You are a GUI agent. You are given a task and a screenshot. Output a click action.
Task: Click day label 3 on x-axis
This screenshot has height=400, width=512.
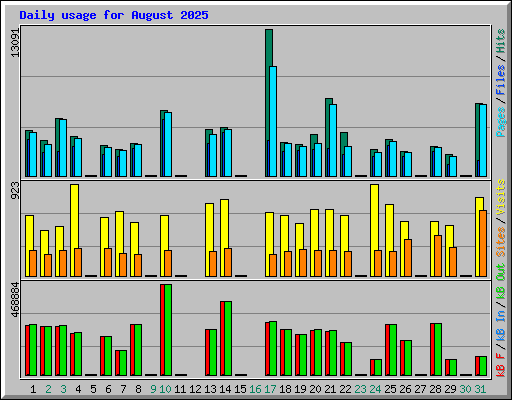point(63,389)
